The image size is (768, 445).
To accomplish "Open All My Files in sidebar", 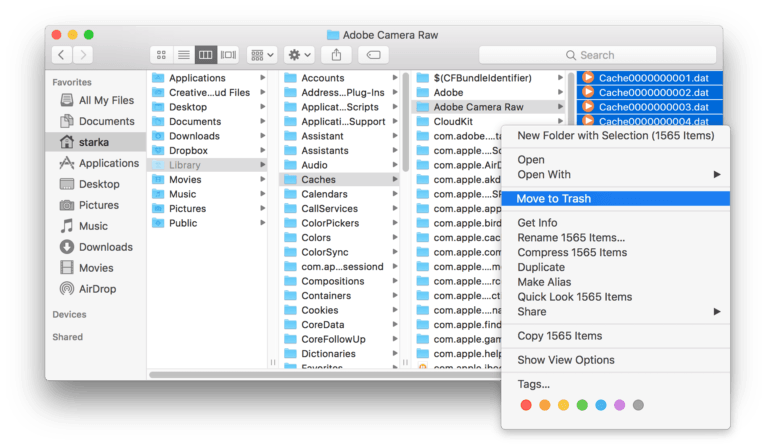I will click(96, 100).
